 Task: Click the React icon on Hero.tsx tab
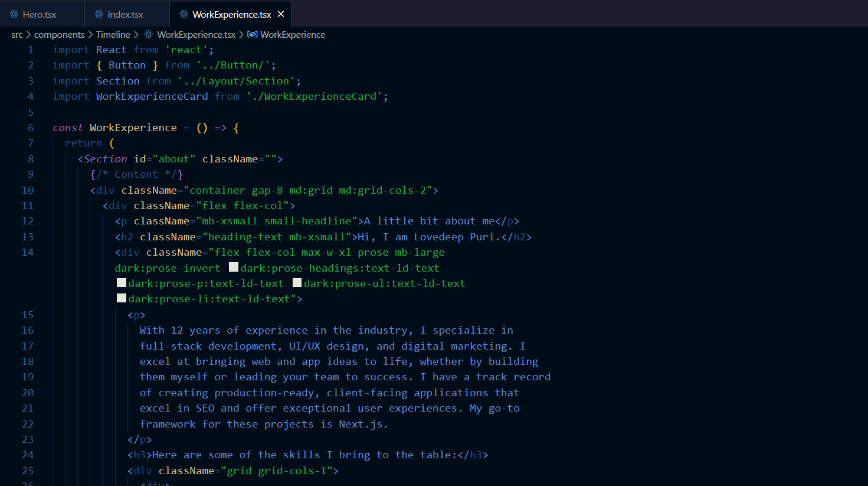[14, 14]
